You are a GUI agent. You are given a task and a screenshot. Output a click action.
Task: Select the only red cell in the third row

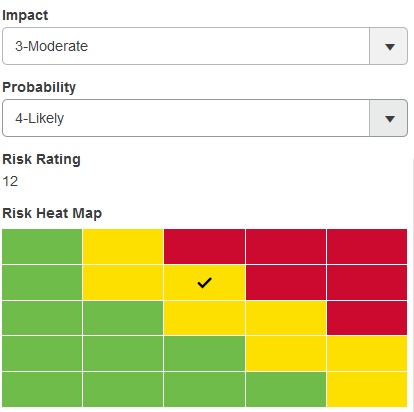(x=367, y=318)
